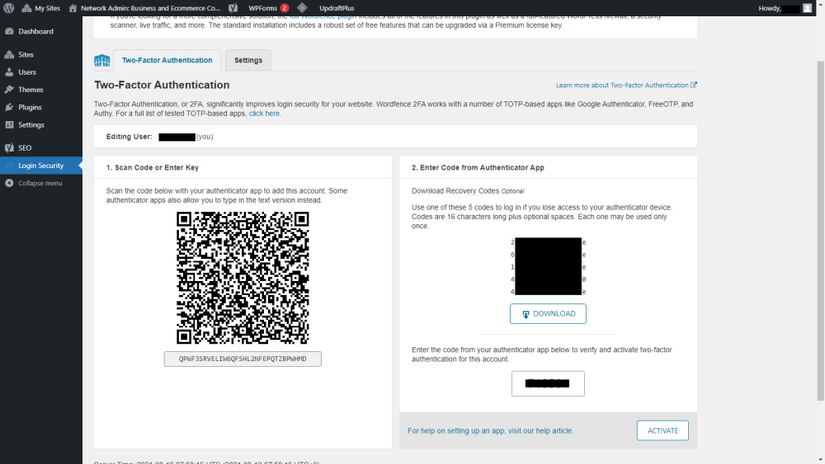This screenshot has width=825, height=464.
Task: Select the Two-Factor Authentication tab
Action: tap(167, 60)
